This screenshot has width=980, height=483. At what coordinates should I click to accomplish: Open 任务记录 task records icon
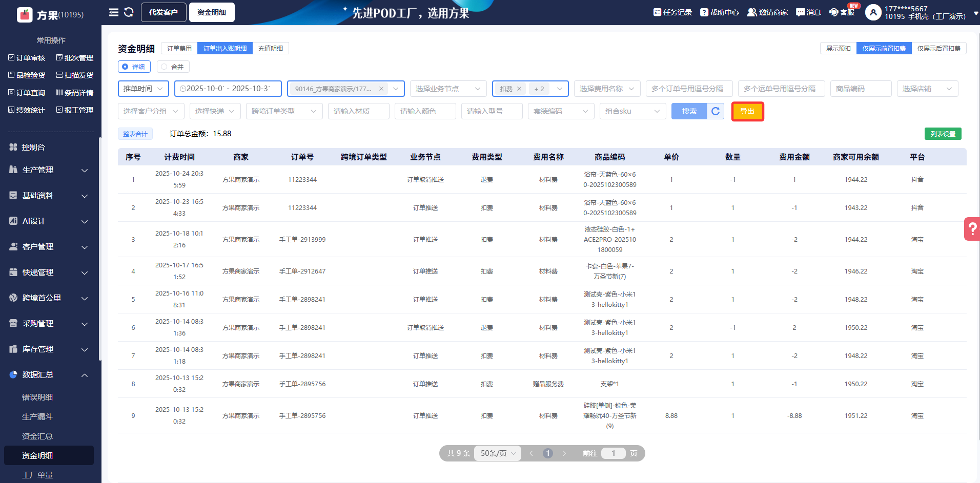click(x=657, y=12)
